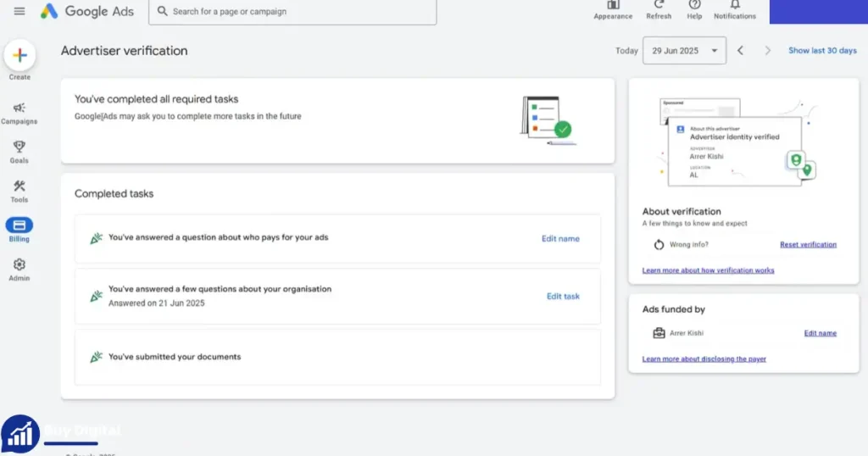Viewport: 868px width, 456px height.
Task: Click the search magnifier icon
Action: point(162,11)
